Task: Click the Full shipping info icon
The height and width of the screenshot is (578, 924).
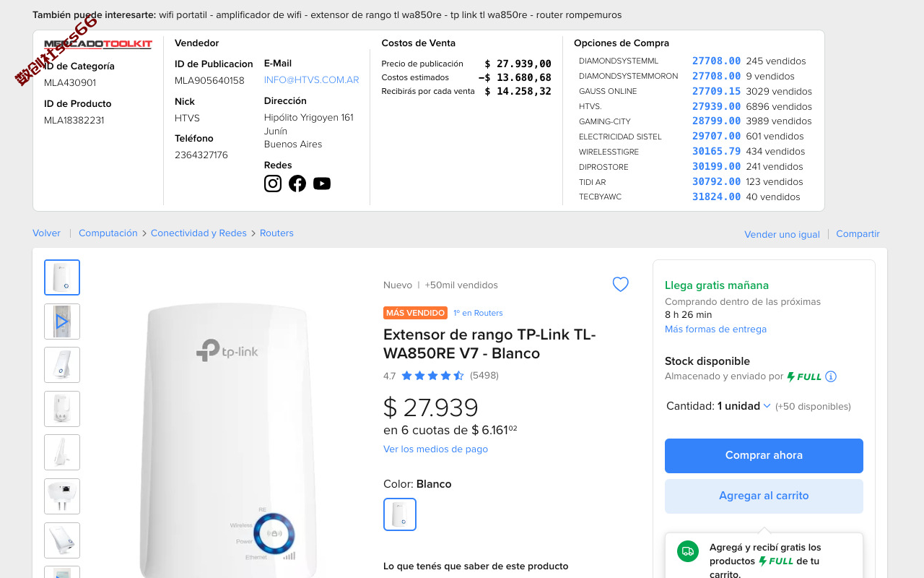Action: tap(831, 376)
